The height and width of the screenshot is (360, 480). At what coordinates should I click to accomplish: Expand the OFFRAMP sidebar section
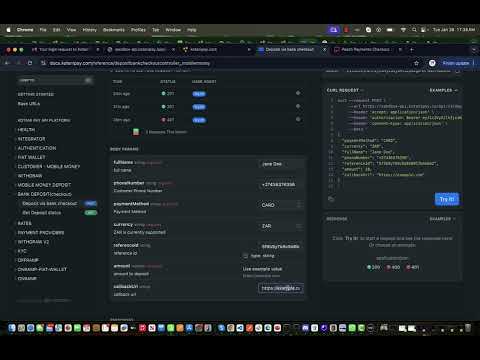click(x=28, y=260)
